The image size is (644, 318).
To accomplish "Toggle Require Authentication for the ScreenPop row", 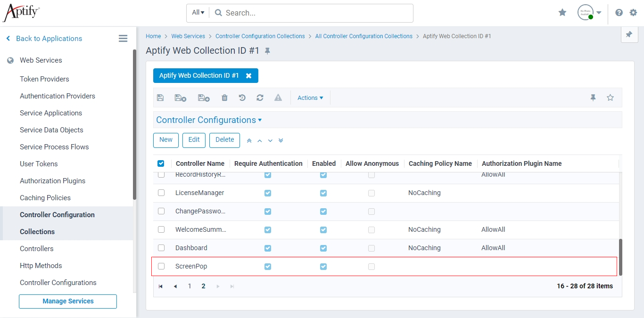I will 268,267.
